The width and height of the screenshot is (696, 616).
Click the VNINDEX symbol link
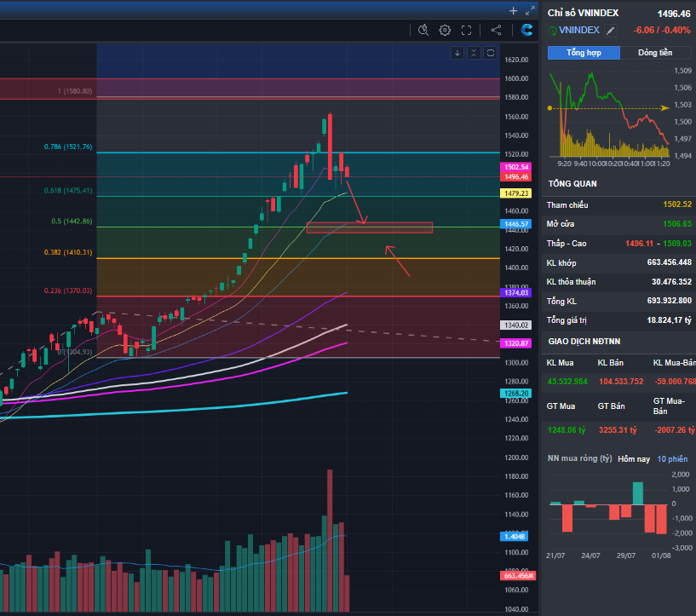pyautogui.click(x=579, y=31)
